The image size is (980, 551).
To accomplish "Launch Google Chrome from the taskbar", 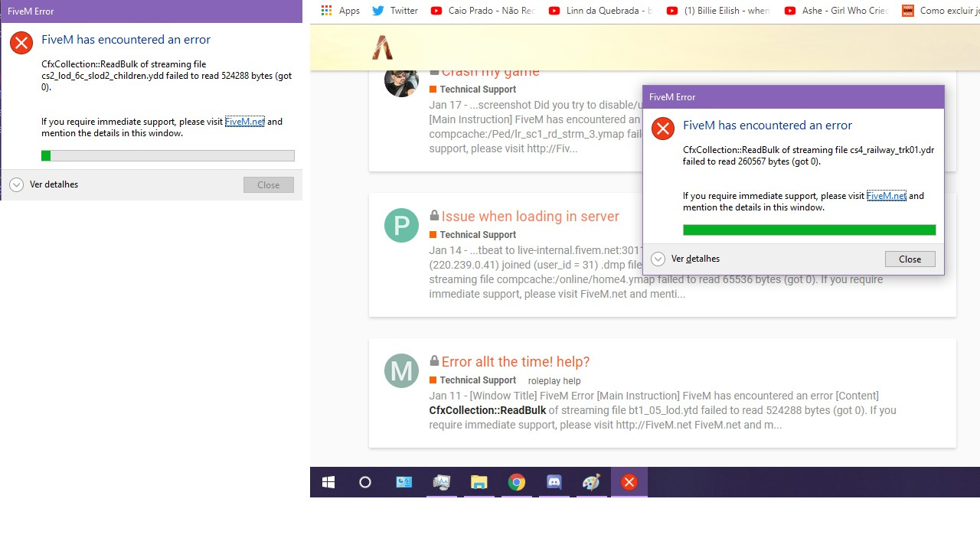I will click(x=516, y=482).
